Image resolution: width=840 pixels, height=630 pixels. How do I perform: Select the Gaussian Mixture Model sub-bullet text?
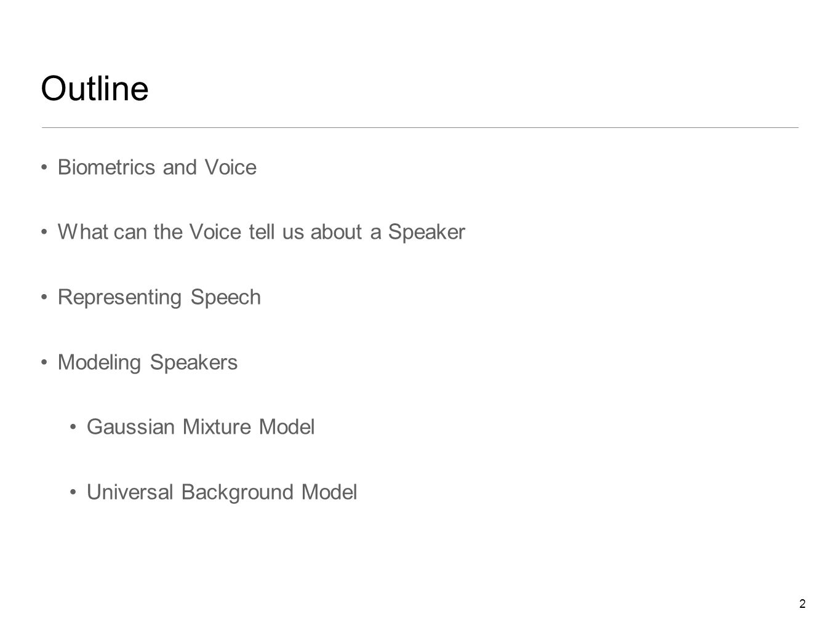pos(201,427)
